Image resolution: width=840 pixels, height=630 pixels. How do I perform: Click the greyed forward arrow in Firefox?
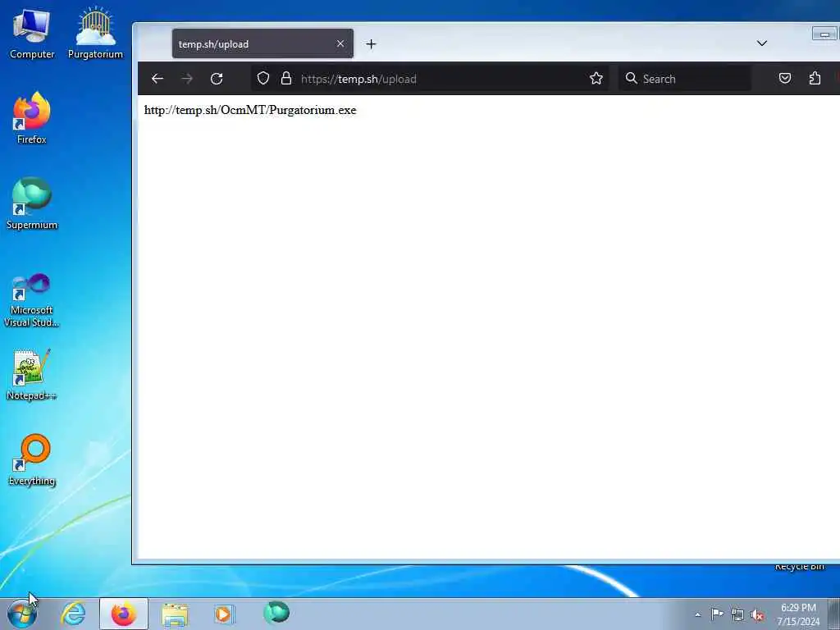[x=187, y=79]
